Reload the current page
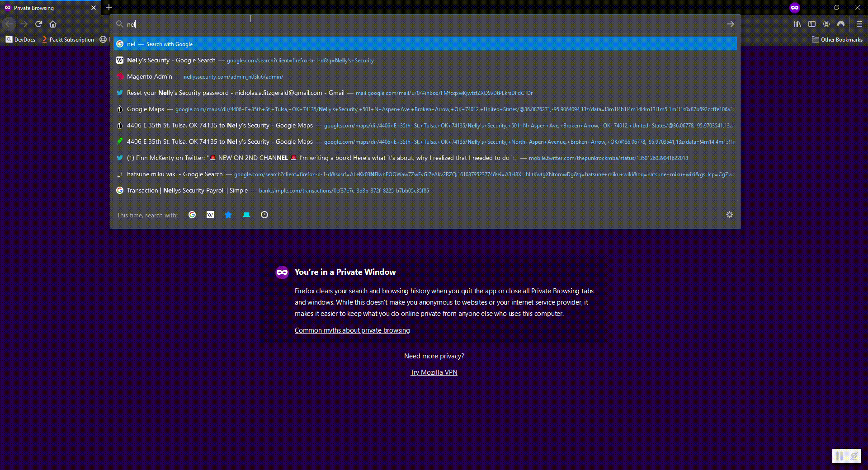868x470 pixels. (39, 24)
